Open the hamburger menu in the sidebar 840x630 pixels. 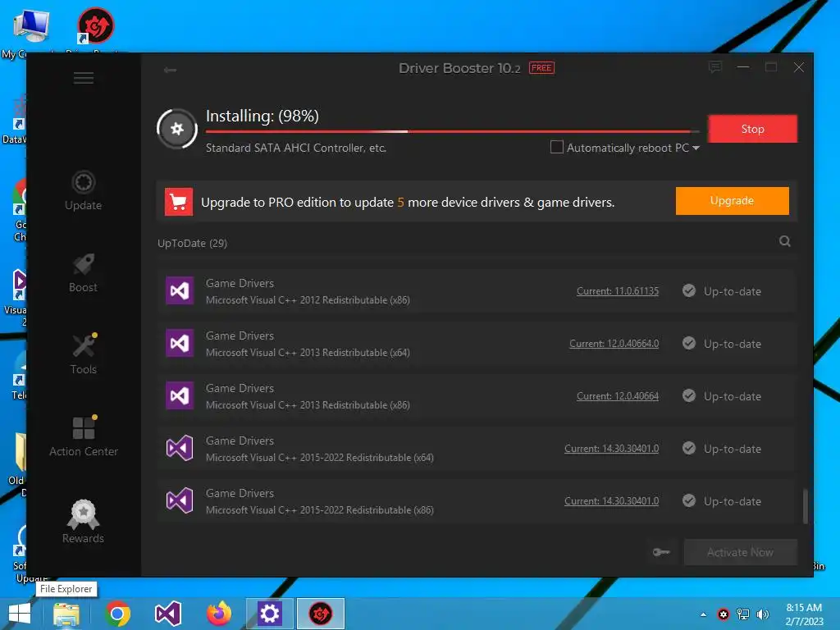pos(84,78)
